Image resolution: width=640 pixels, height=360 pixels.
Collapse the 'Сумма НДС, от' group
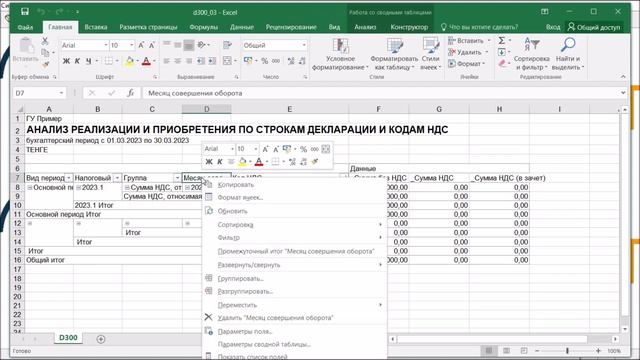click(x=127, y=187)
